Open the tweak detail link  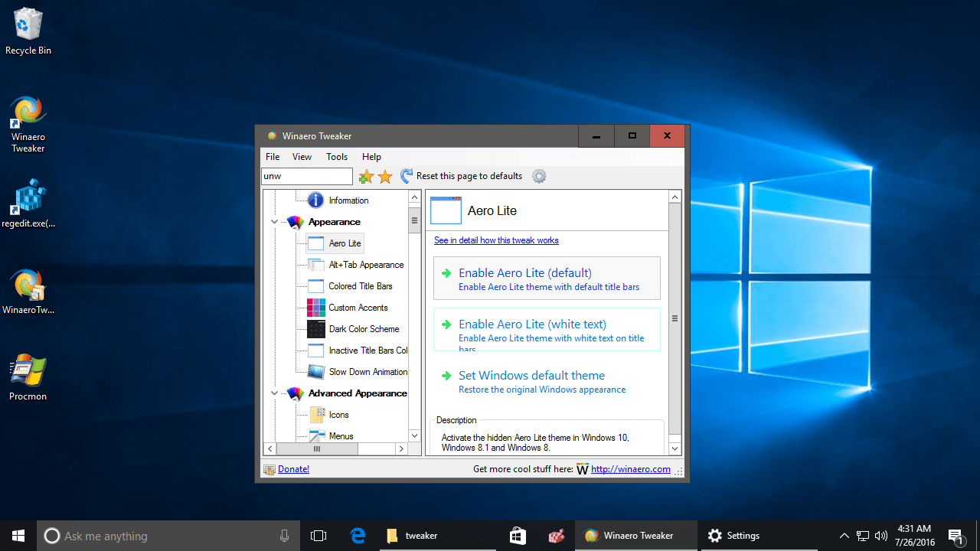tap(496, 240)
